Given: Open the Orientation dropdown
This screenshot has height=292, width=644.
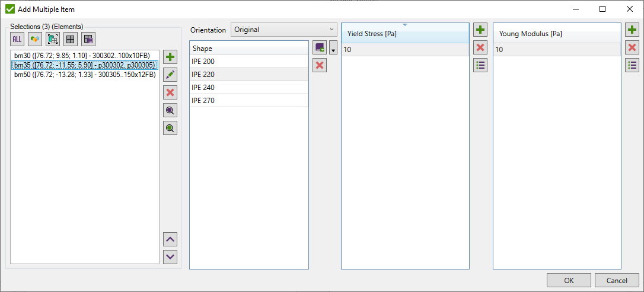Looking at the screenshot, I should (283, 30).
